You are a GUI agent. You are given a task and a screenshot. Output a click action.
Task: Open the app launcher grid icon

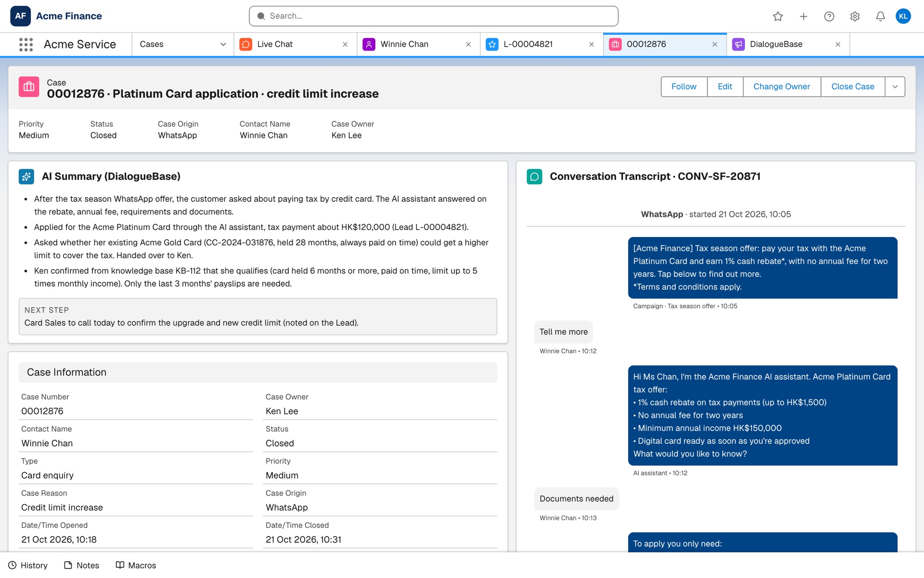(x=26, y=44)
